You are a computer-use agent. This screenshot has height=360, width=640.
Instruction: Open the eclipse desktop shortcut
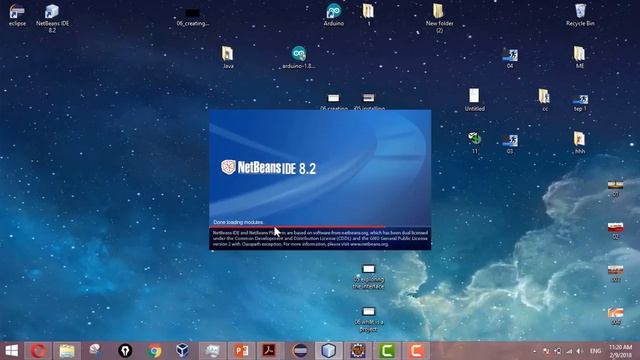pyautogui.click(x=17, y=15)
